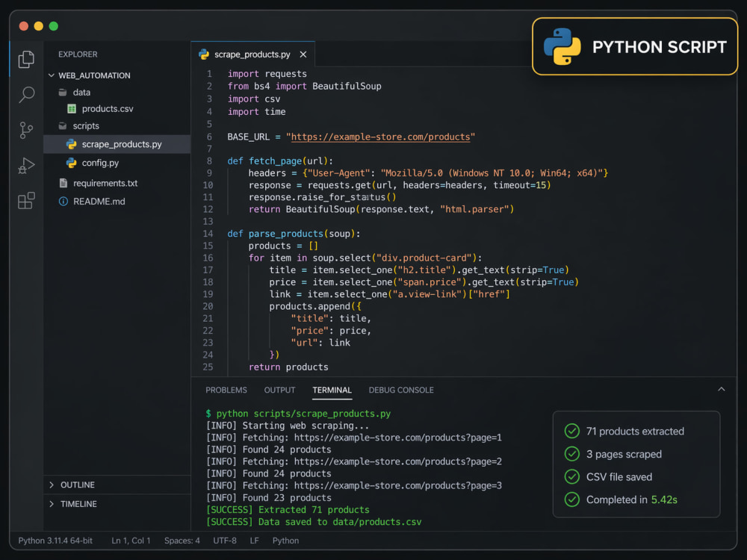Switch to the OUTPUT panel tab
The image size is (747, 560).
click(x=279, y=390)
